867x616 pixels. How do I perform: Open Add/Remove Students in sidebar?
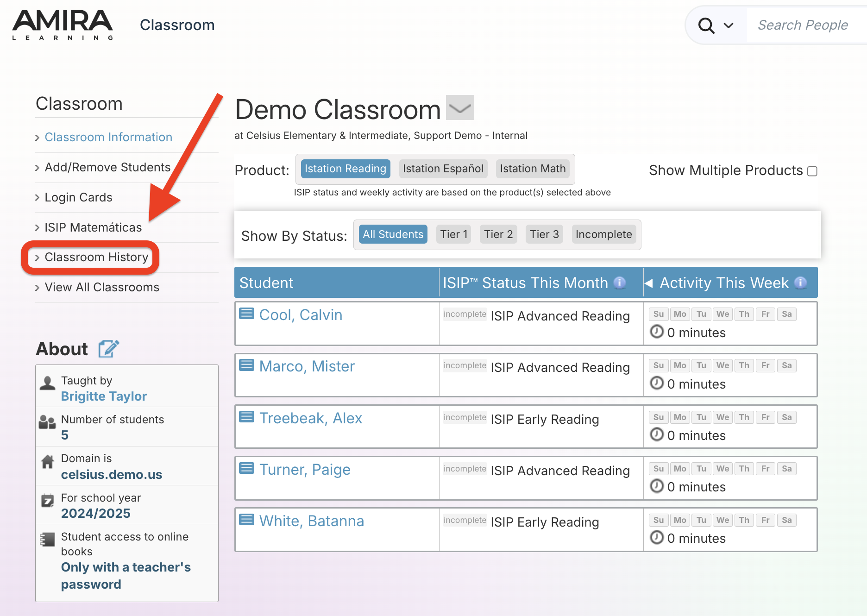tap(107, 167)
